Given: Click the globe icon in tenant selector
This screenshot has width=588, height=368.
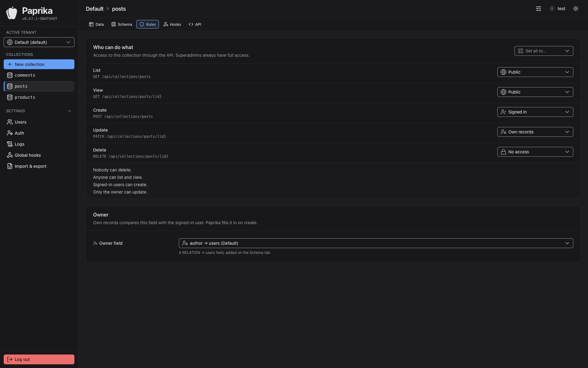Looking at the screenshot, I should click(10, 42).
